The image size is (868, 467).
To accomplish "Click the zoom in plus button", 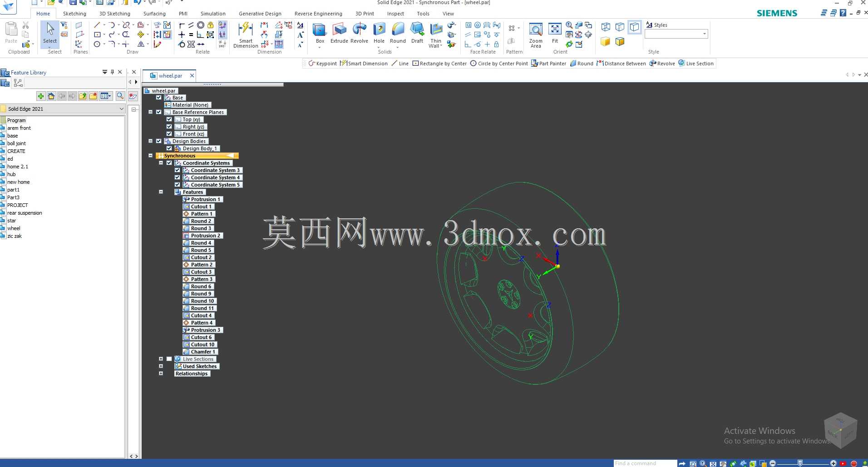I will click(x=833, y=463).
